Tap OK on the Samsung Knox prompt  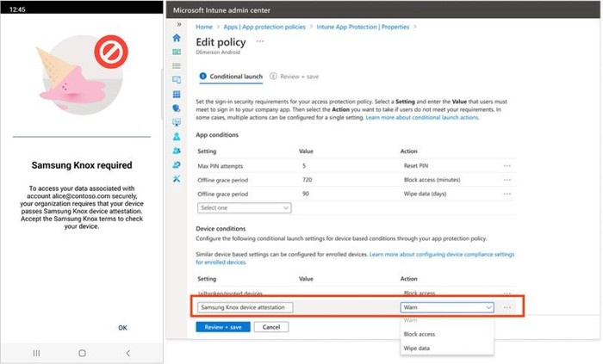[x=122, y=327]
